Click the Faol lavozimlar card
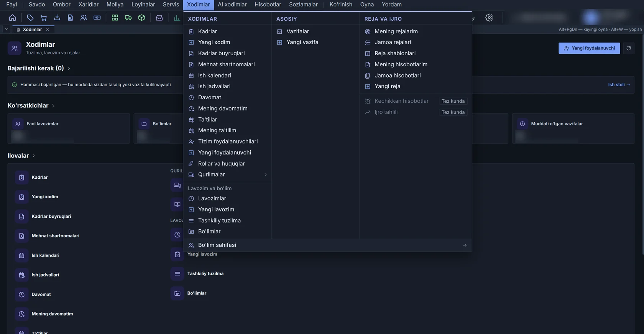 (x=69, y=128)
